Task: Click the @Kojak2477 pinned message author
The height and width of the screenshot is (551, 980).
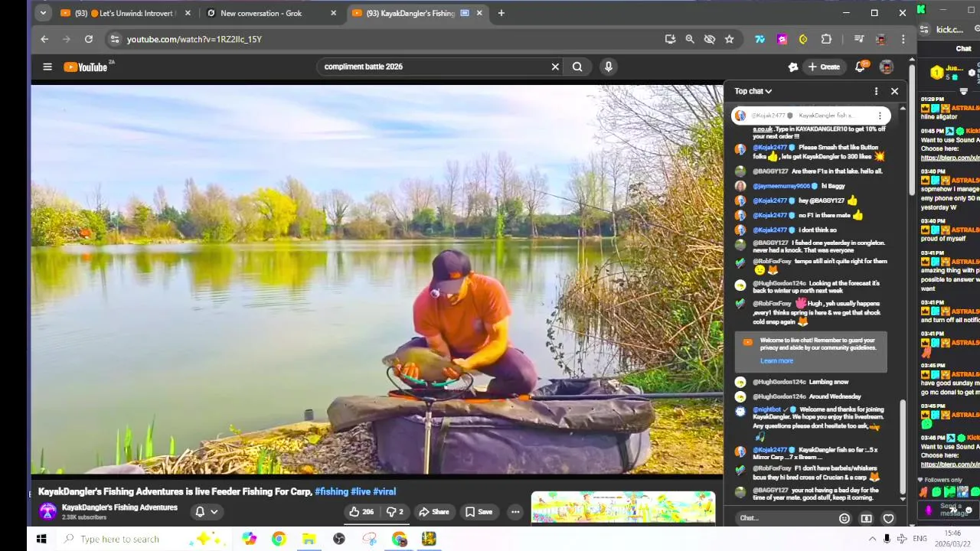Action: [768, 116]
